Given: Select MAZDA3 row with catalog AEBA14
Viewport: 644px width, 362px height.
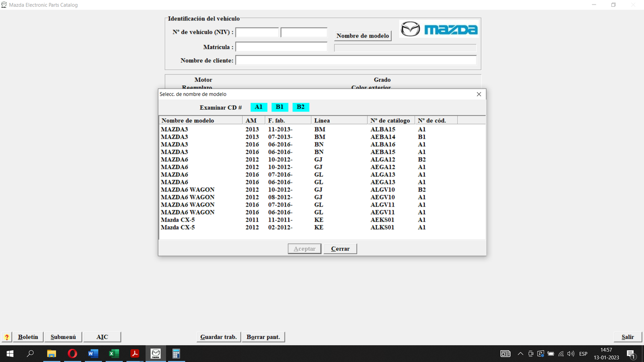Looking at the screenshot, I should (x=322, y=137).
